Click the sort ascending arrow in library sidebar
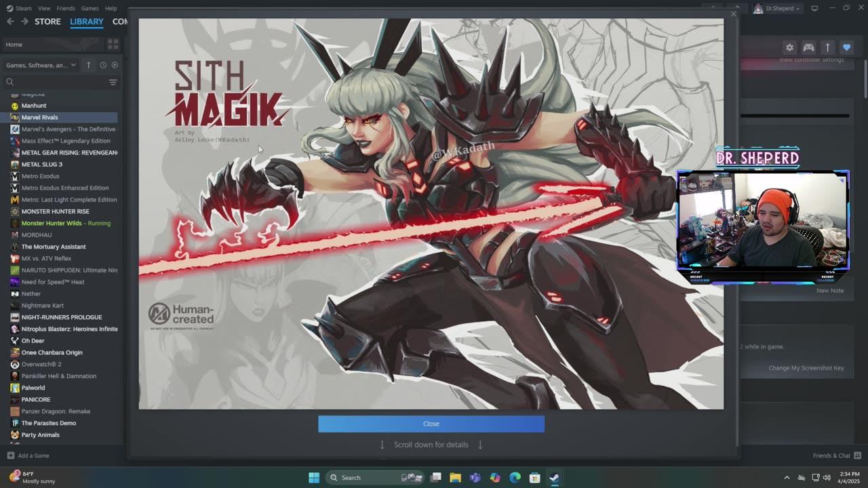This screenshot has width=868, height=488. coord(88,65)
